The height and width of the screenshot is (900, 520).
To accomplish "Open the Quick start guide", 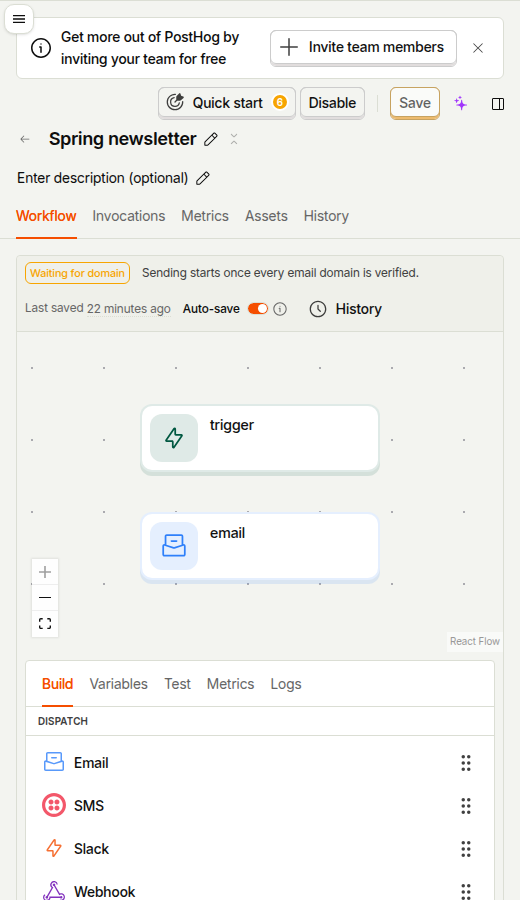I will (227, 103).
